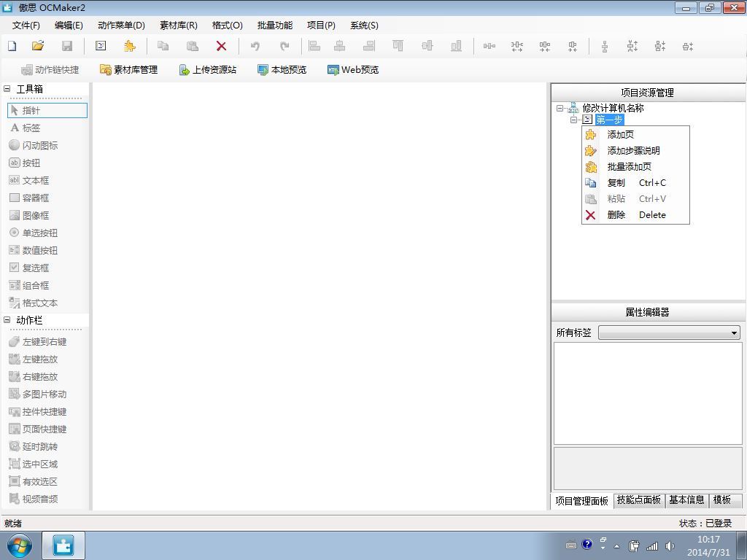
Task: Select the 复选框 checkbox tool
Action: click(x=47, y=268)
